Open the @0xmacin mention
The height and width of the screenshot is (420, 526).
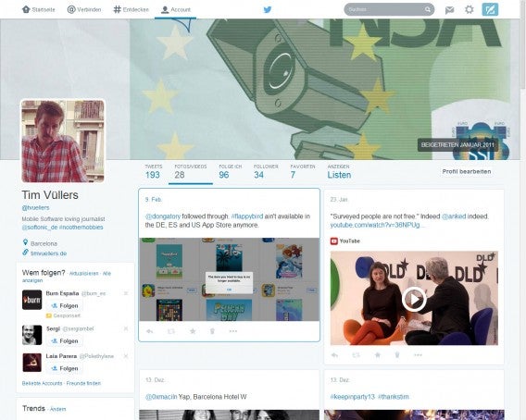tap(161, 397)
